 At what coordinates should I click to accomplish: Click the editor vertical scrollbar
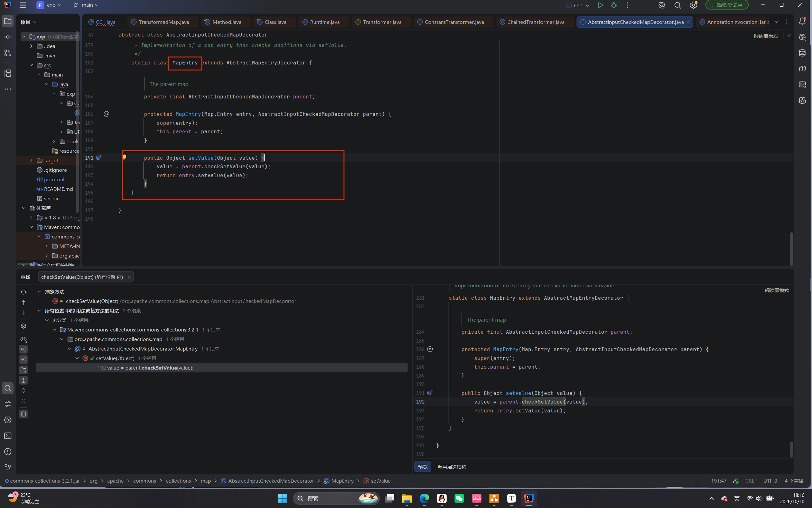pyautogui.click(x=791, y=249)
